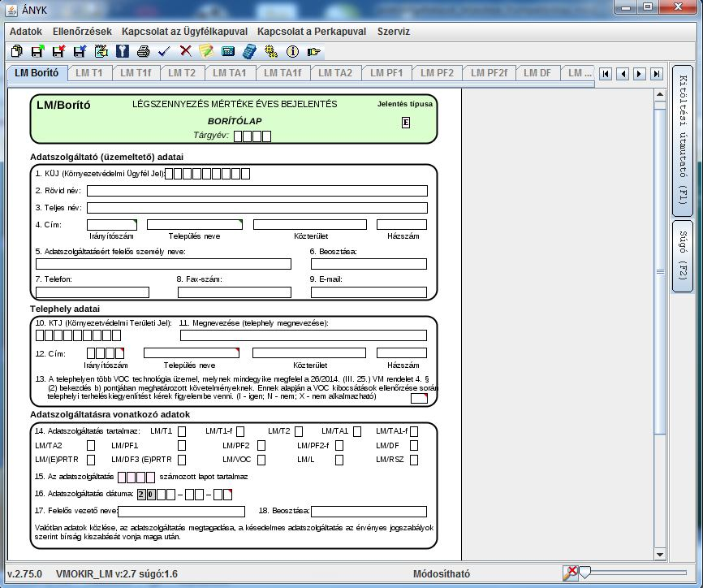Screen dimensions: 703x588
Task: Tick the LM/VOC checkbox
Action: [261, 460]
